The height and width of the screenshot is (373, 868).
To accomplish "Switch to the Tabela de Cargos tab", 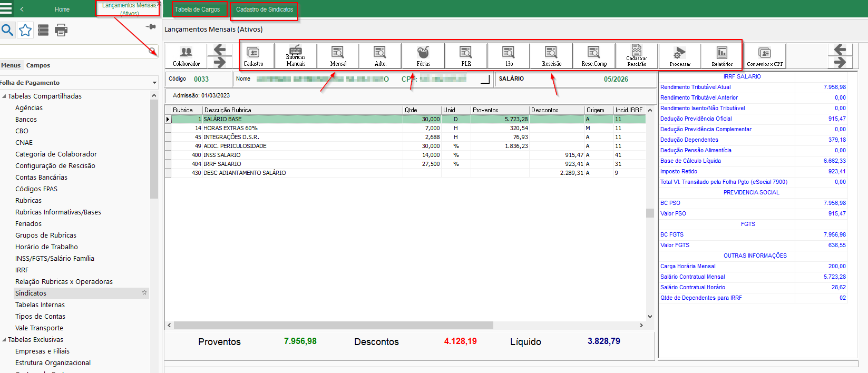I will 197,9.
